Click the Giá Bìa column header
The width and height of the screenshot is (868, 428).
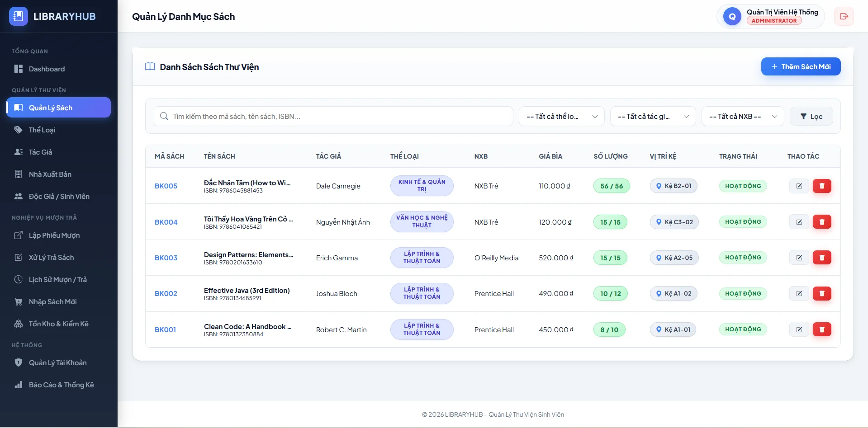pyautogui.click(x=550, y=156)
